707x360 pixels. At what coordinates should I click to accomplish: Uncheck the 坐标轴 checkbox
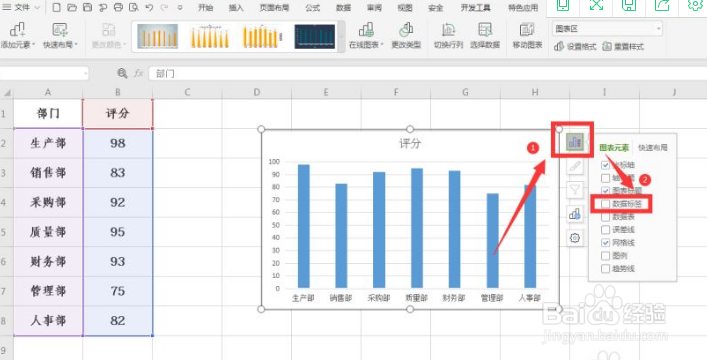pyautogui.click(x=606, y=165)
